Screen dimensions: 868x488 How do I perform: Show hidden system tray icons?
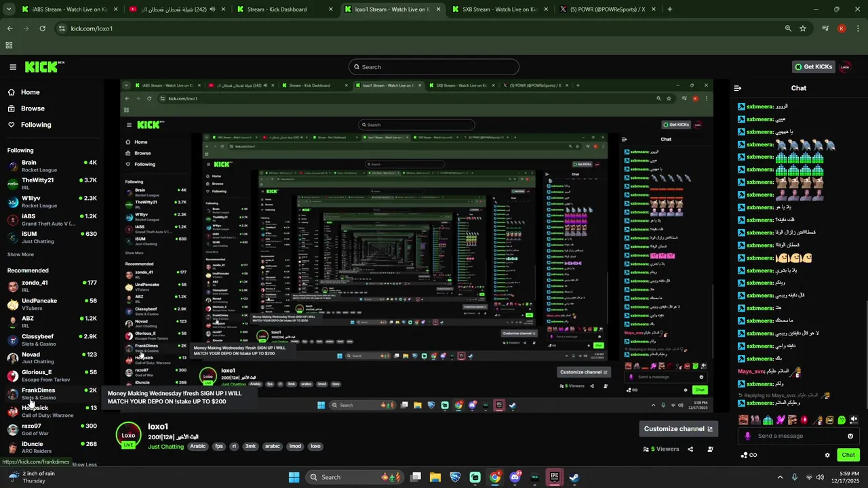(780, 477)
